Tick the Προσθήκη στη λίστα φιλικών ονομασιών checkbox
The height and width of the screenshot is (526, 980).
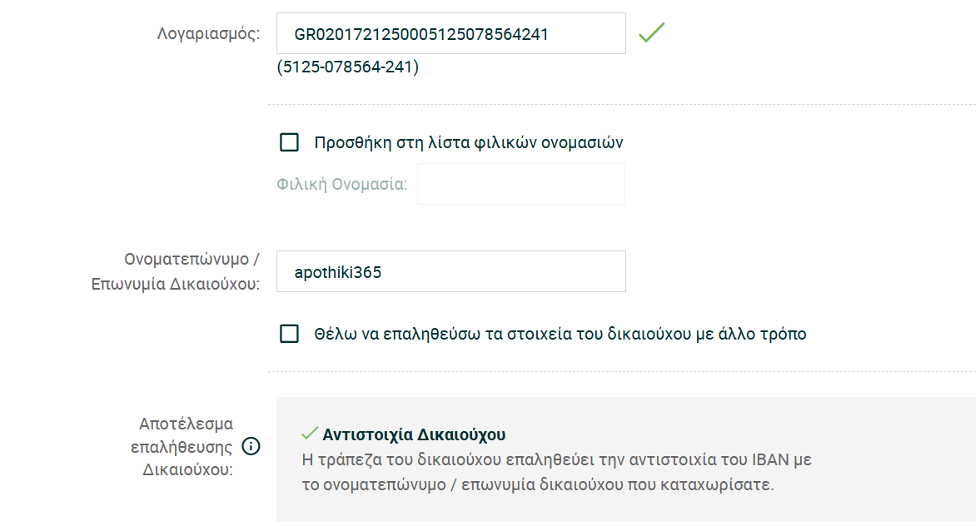[x=289, y=142]
